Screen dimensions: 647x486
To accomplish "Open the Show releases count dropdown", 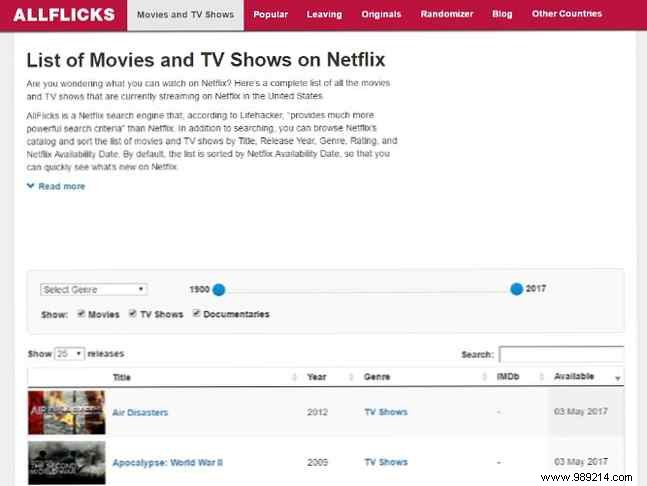I will tap(69, 354).
